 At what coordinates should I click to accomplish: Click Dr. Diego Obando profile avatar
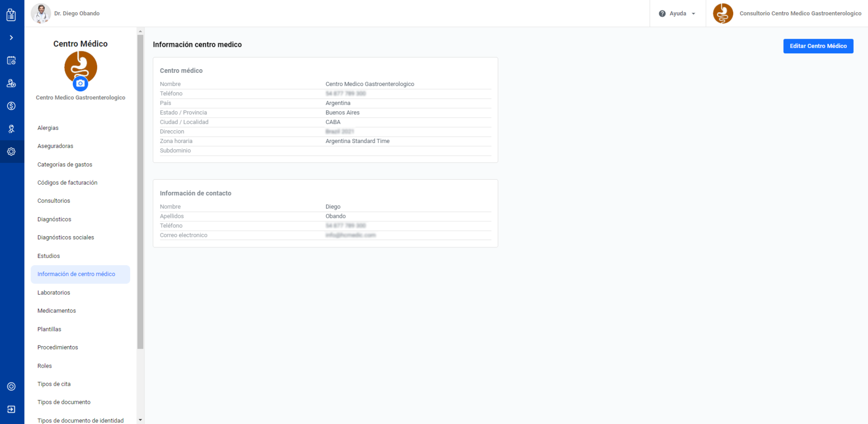[41, 13]
